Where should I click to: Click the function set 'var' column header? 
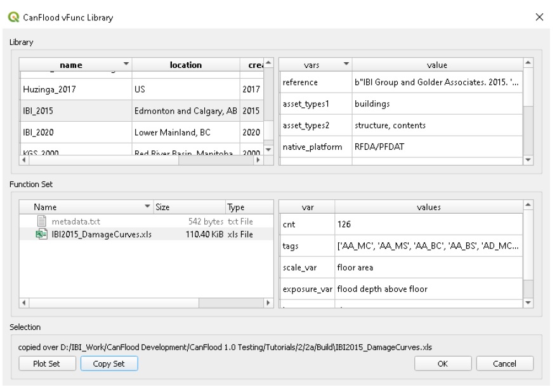point(307,207)
